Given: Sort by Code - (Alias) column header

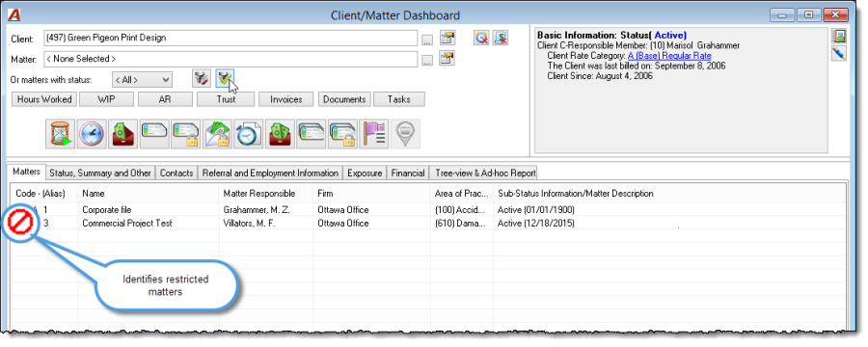Looking at the screenshot, I should click(44, 194).
